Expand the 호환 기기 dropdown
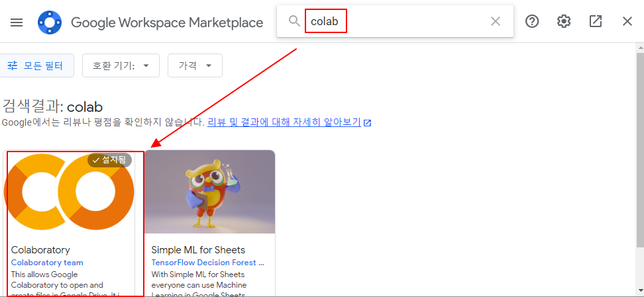Screen dimensions: 644x297 121,65
